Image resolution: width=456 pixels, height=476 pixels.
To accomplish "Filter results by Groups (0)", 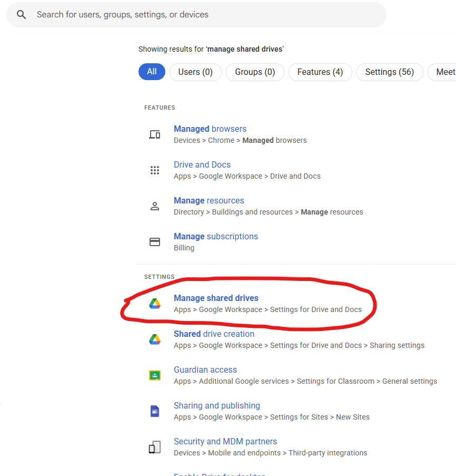I will pyautogui.click(x=255, y=72).
